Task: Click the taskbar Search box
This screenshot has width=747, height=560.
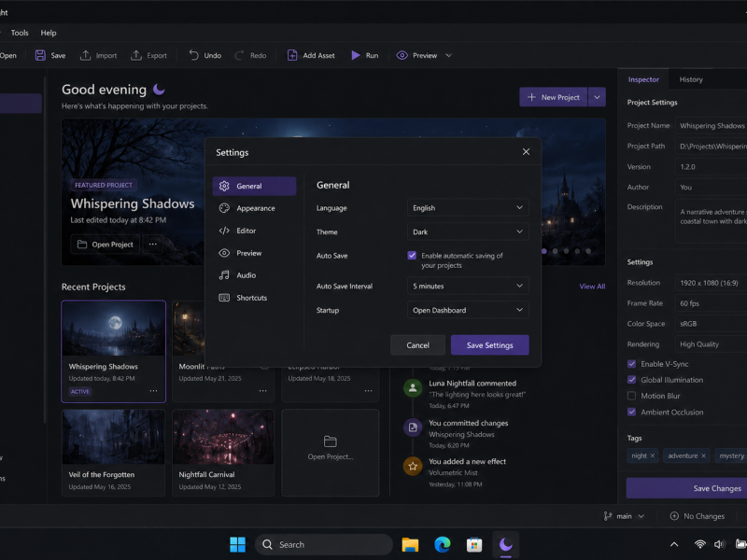Action: tap(324, 544)
